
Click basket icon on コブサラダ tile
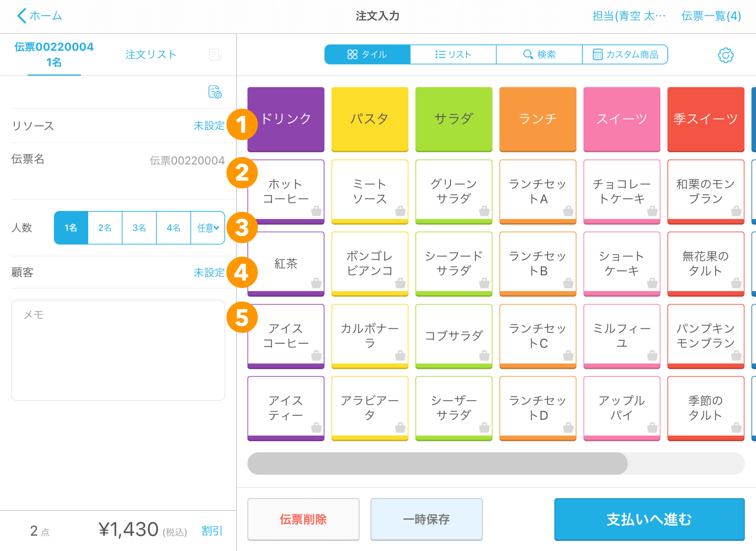coord(484,355)
